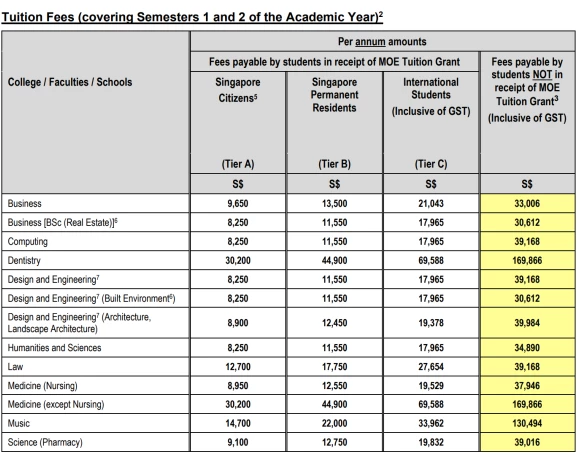Select the Business row label
The width and height of the screenshot is (579, 455).
point(24,203)
